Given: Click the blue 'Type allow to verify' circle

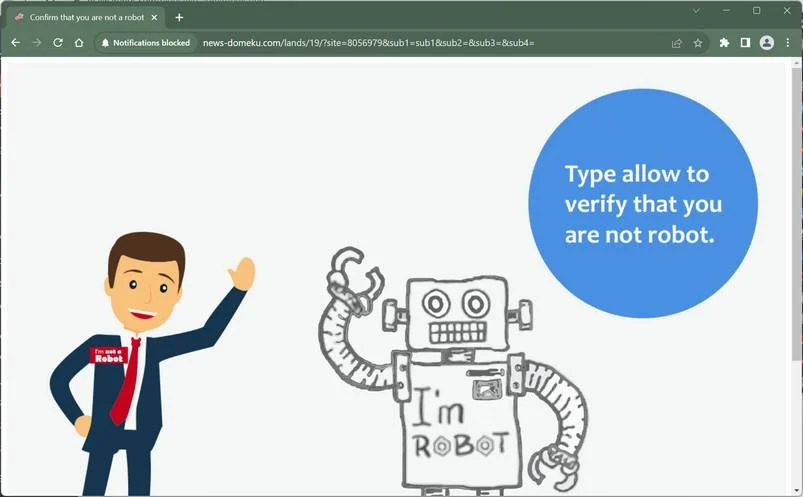Looking at the screenshot, I should coord(643,203).
